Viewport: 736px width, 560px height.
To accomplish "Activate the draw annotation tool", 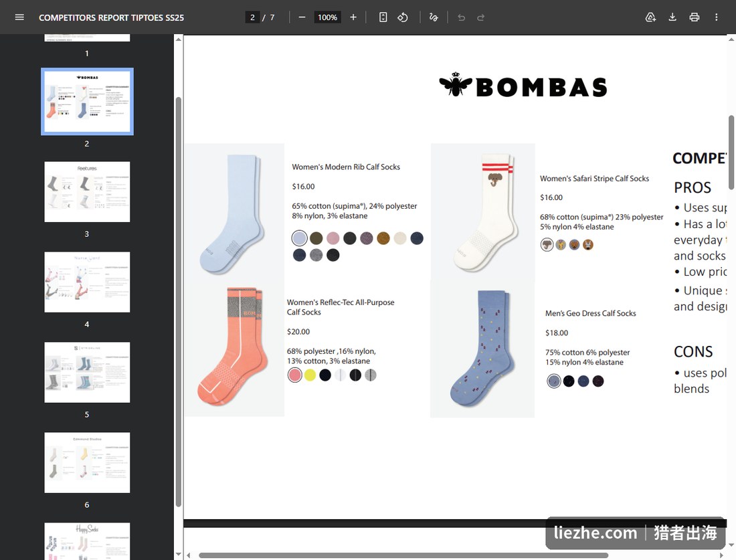I will coord(434,17).
